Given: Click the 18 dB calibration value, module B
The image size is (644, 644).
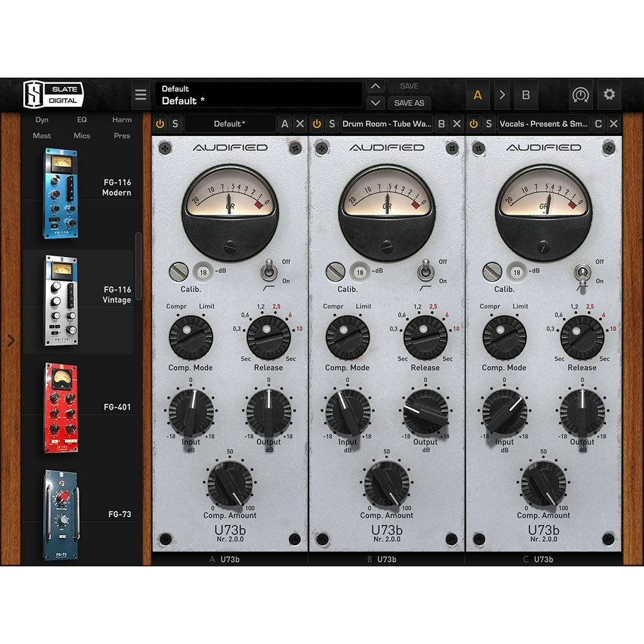Looking at the screenshot, I should coord(360,272).
